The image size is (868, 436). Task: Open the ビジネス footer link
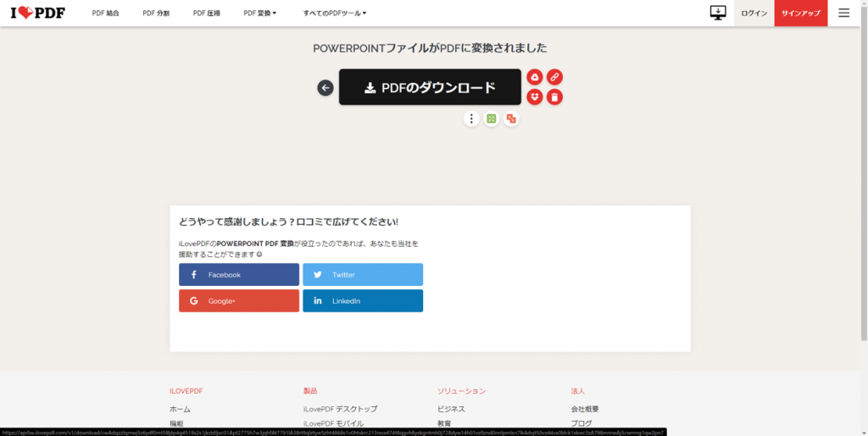pos(451,410)
